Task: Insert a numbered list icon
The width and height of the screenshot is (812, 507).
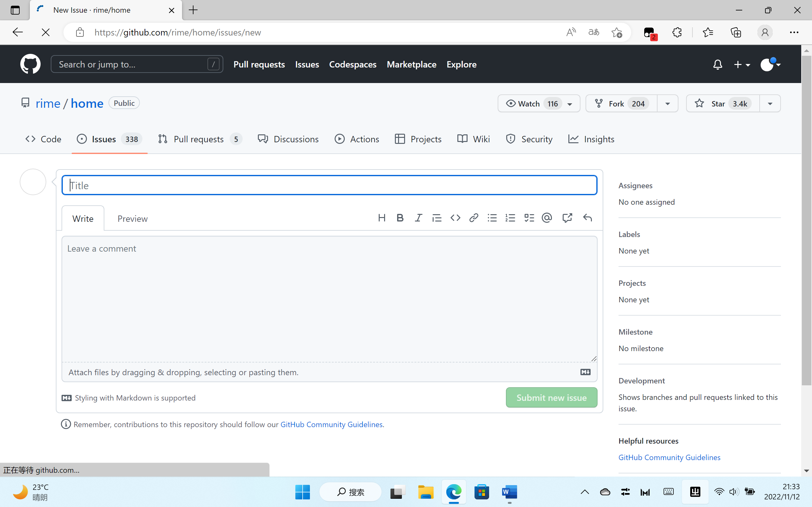Action: tap(510, 218)
